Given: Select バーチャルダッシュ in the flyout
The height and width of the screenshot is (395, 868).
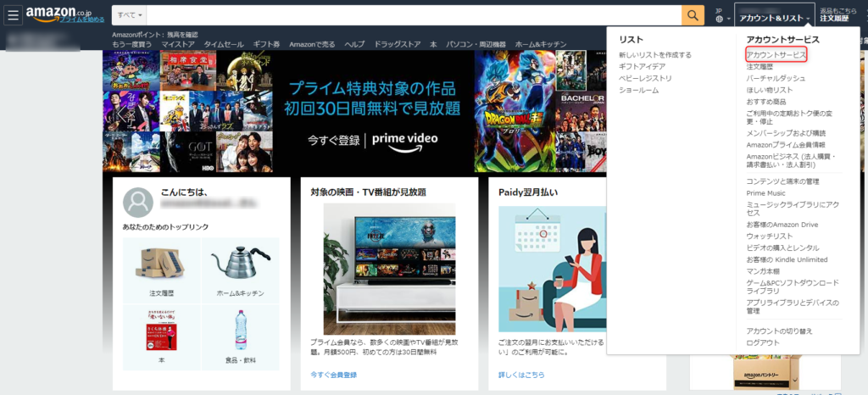Looking at the screenshot, I should (x=776, y=78).
